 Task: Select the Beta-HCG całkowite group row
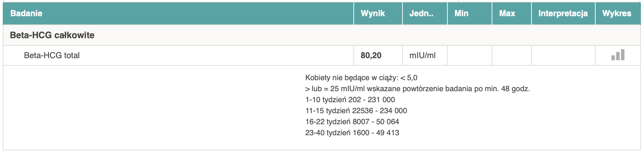(x=52, y=35)
